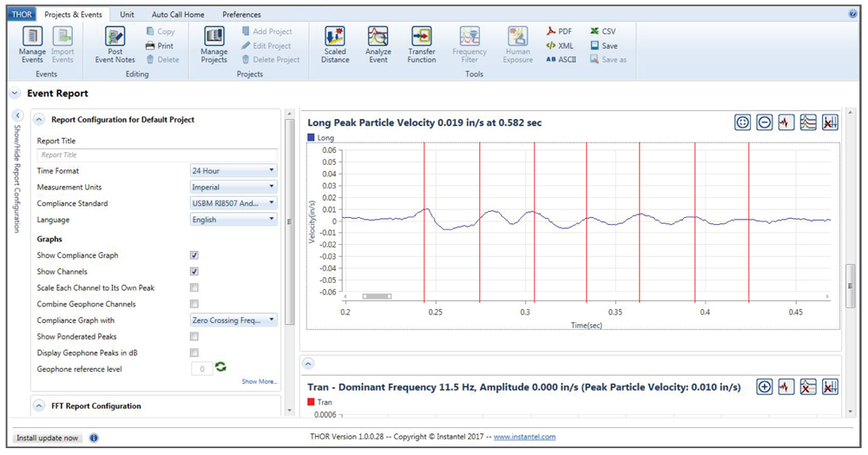868x455 pixels.
Task: Open Post Event Notes tool
Action: tap(115, 45)
